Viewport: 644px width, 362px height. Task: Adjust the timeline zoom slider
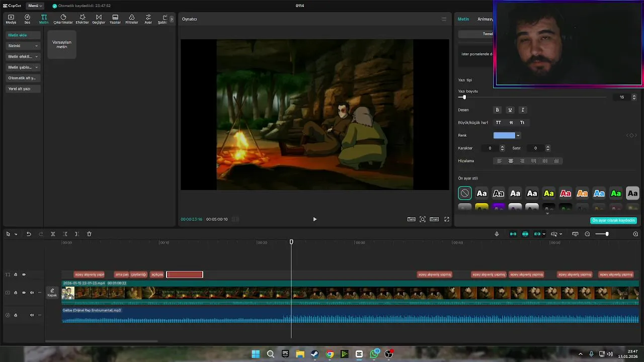click(607, 234)
